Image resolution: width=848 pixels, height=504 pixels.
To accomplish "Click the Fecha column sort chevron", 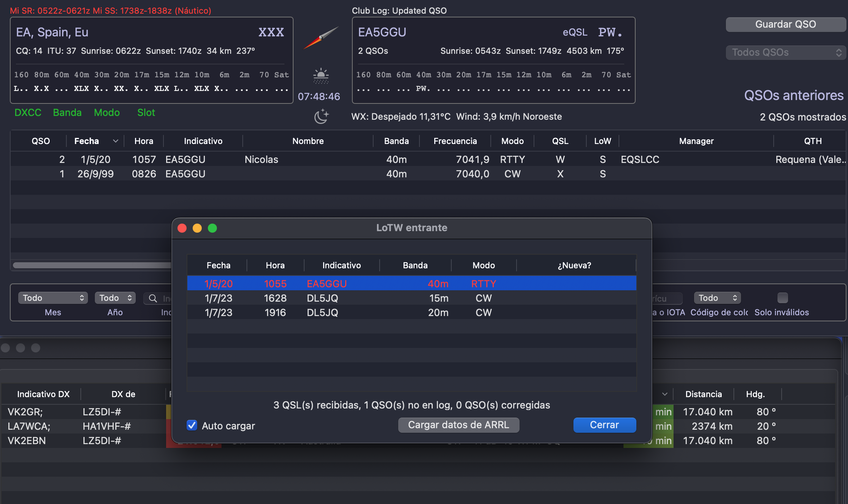I will 116,141.
